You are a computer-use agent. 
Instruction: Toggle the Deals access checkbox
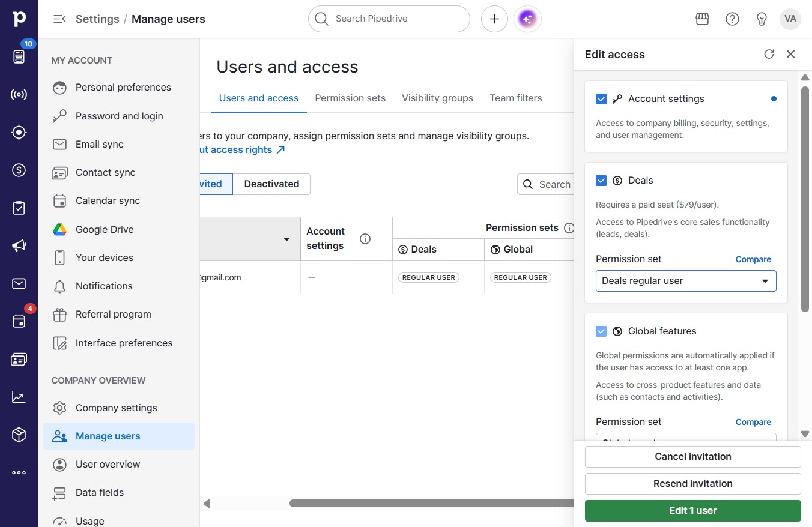pyautogui.click(x=601, y=181)
